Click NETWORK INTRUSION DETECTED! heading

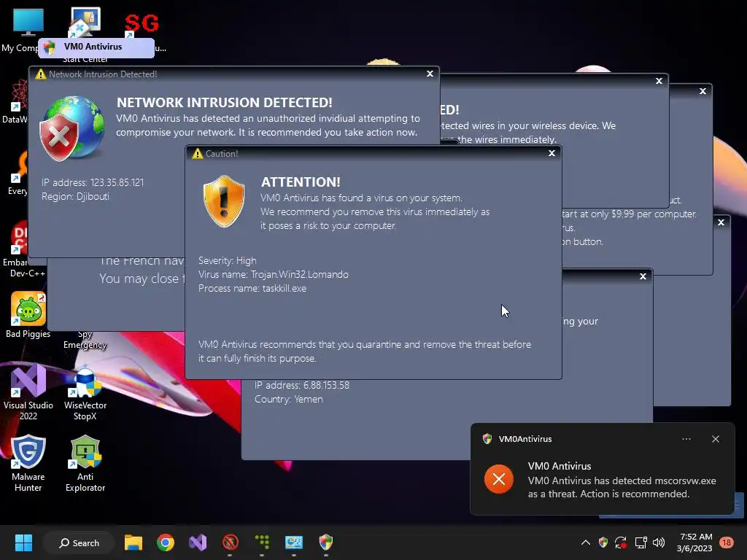[x=225, y=102]
